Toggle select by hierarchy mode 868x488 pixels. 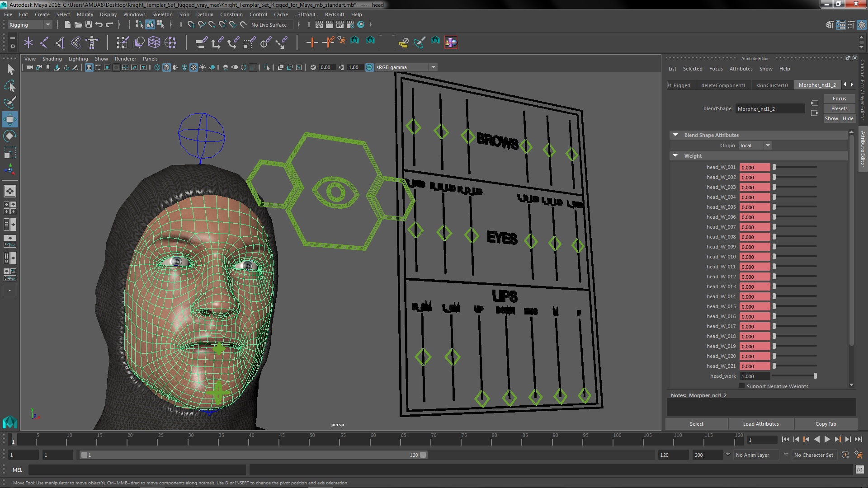point(139,25)
